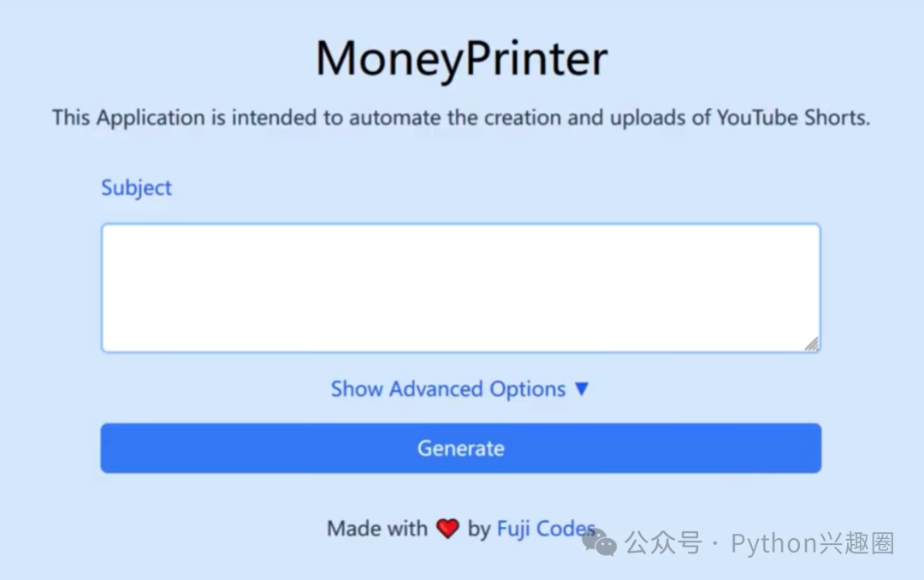
Task: Select the resize grip of the Subject textarea
Action: pos(813,345)
